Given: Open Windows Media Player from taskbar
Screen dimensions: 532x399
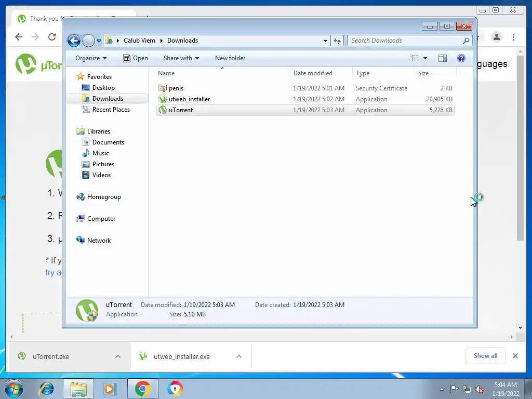Looking at the screenshot, I should point(110,389).
